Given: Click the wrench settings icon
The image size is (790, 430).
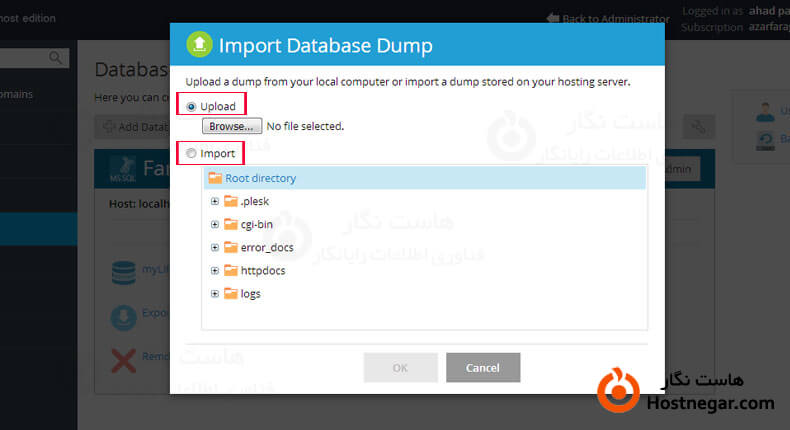Looking at the screenshot, I should tap(697, 127).
